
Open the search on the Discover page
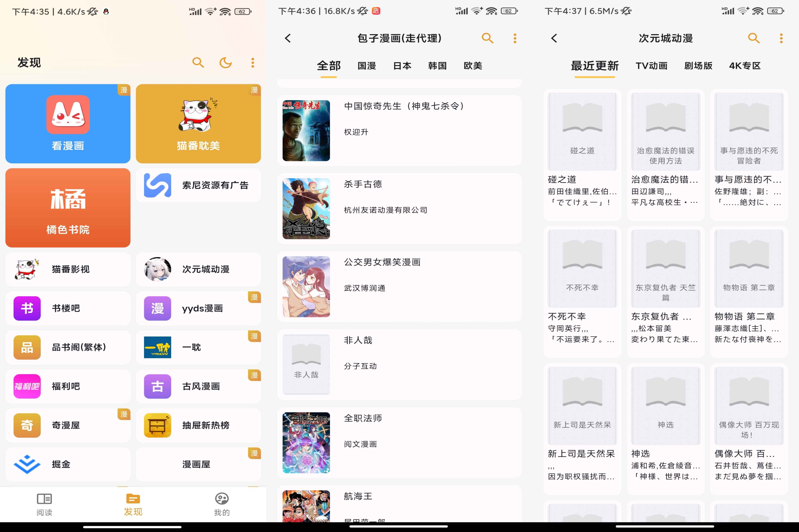click(x=198, y=63)
